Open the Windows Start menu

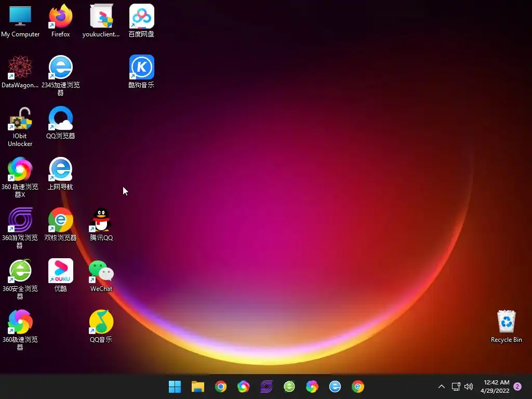[175, 387]
